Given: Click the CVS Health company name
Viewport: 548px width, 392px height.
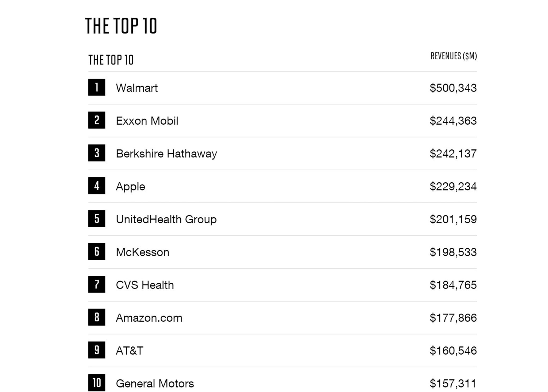Looking at the screenshot, I should [x=145, y=285].
